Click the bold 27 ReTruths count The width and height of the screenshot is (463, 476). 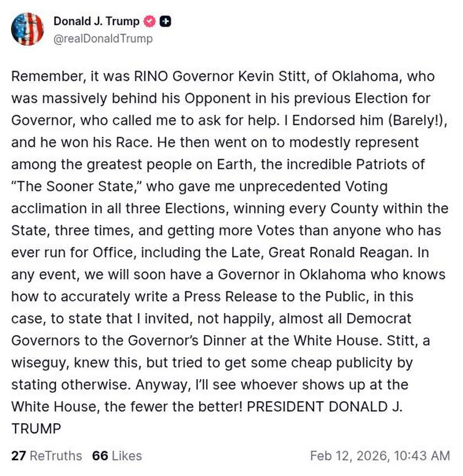[x=19, y=456]
